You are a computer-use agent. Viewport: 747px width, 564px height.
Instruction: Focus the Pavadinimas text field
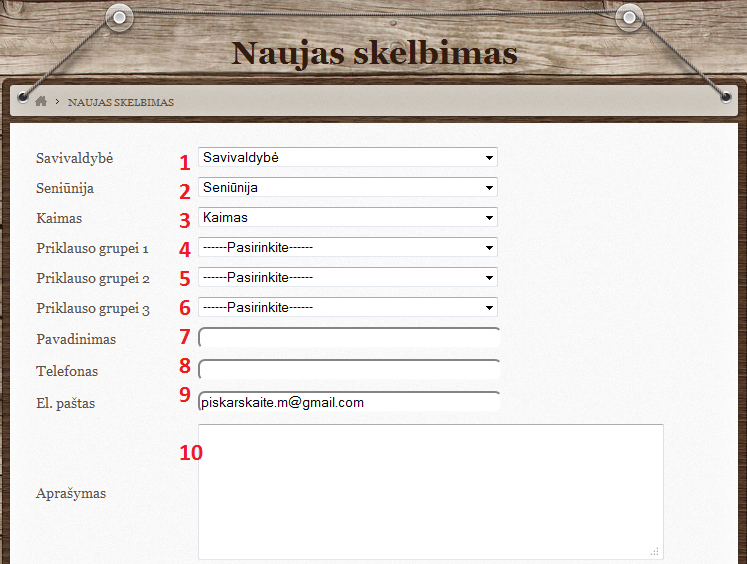(349, 338)
